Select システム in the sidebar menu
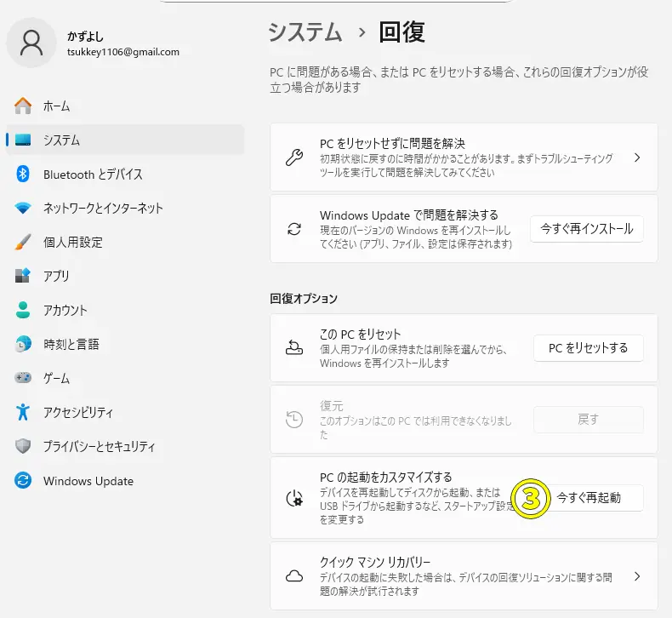 62,140
